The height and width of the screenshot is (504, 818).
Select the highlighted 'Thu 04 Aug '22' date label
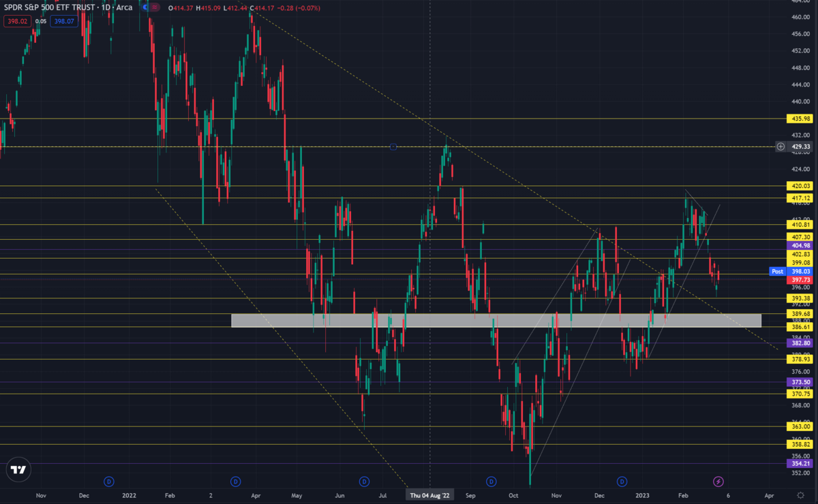430,496
